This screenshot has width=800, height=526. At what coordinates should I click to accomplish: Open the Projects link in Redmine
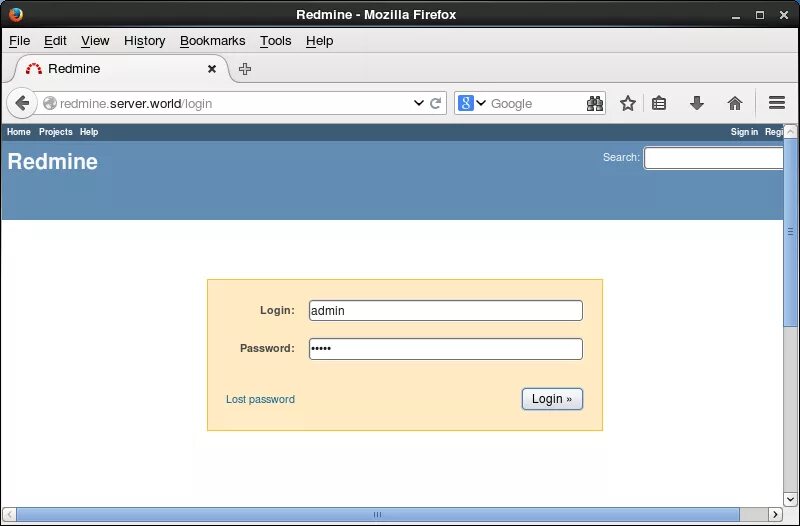point(56,132)
